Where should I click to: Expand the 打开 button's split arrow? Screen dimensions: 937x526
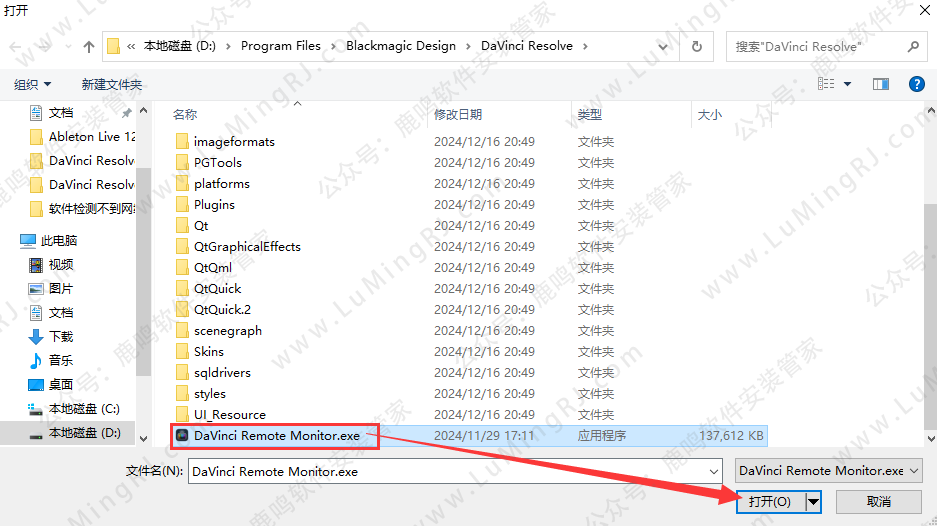tap(812, 502)
